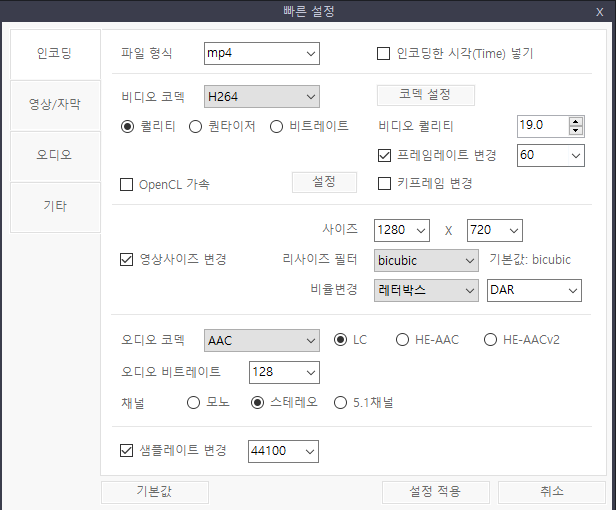Select the HE-AACv2 radio option
The height and width of the screenshot is (510, 616).
490,339
